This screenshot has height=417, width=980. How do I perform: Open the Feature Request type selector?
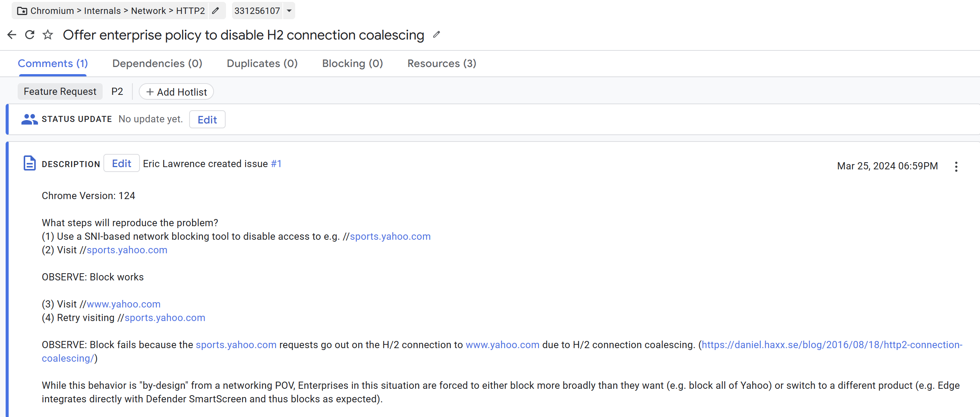60,92
